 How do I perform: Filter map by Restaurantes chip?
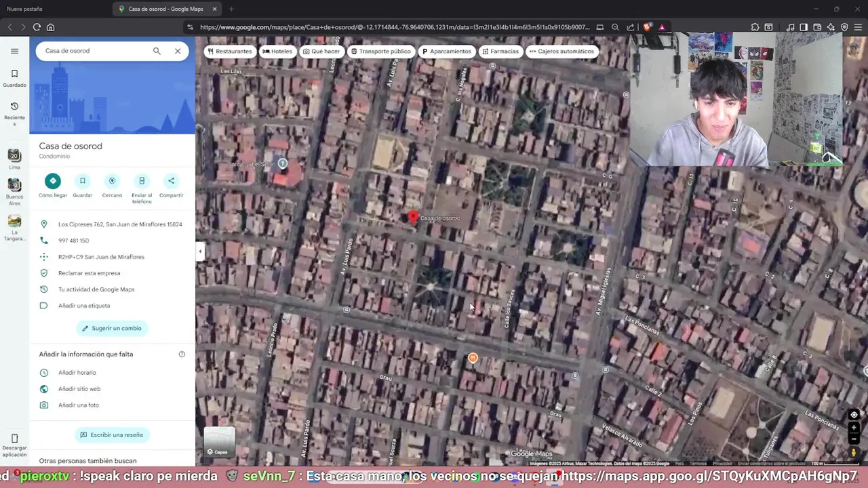tap(230, 52)
